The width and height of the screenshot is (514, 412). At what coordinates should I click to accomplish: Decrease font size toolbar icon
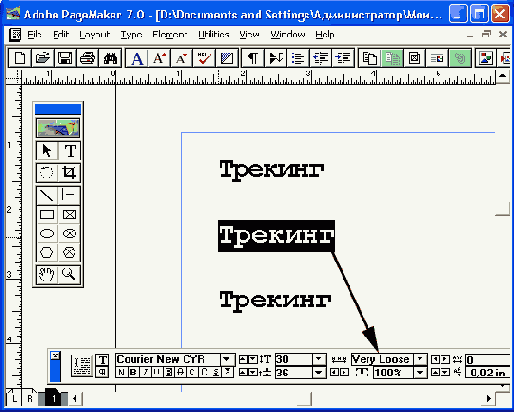[182, 58]
